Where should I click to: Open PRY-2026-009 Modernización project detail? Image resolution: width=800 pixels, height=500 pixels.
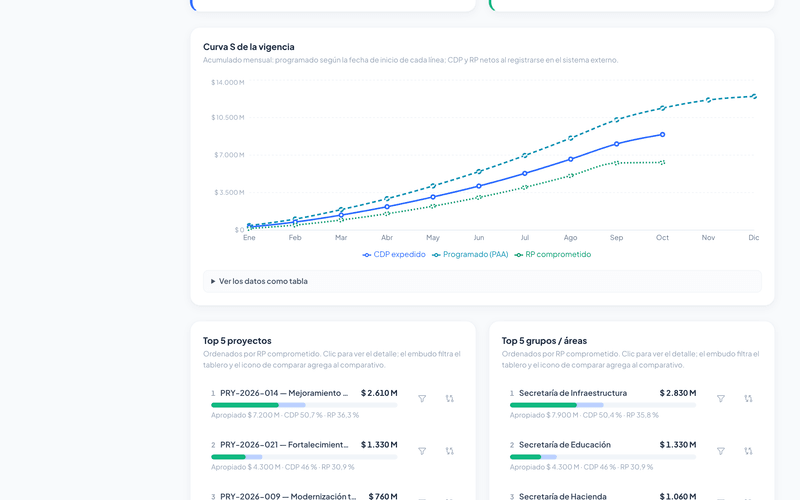(304, 495)
